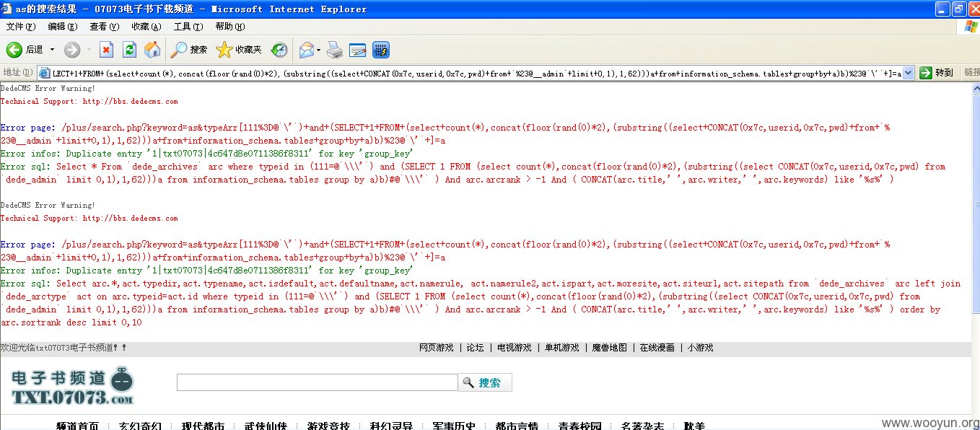Open the 论坛 forum link
Screen dimensions: 980x430
[476, 348]
